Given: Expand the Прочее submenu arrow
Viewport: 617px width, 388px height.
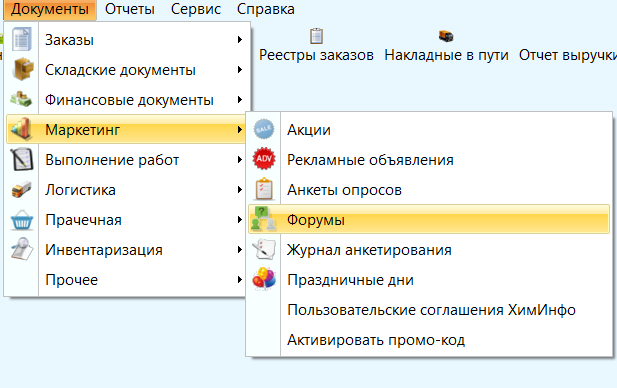Looking at the screenshot, I should coord(240,280).
